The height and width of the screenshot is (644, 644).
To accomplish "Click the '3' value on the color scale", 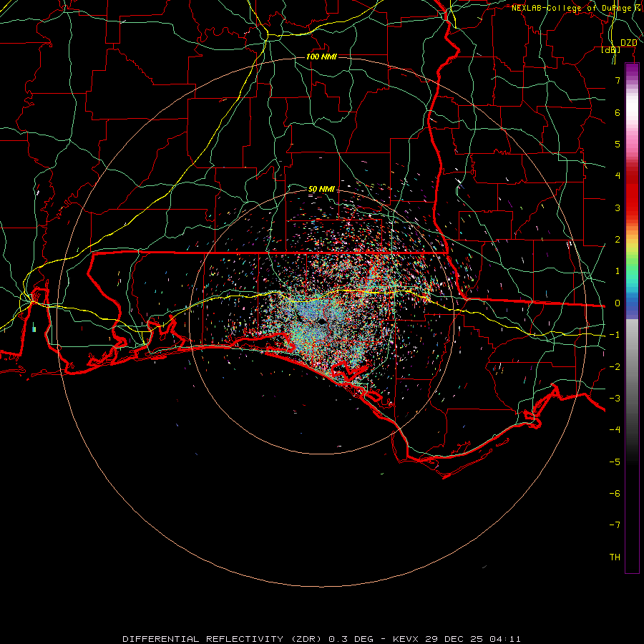I will [618, 208].
